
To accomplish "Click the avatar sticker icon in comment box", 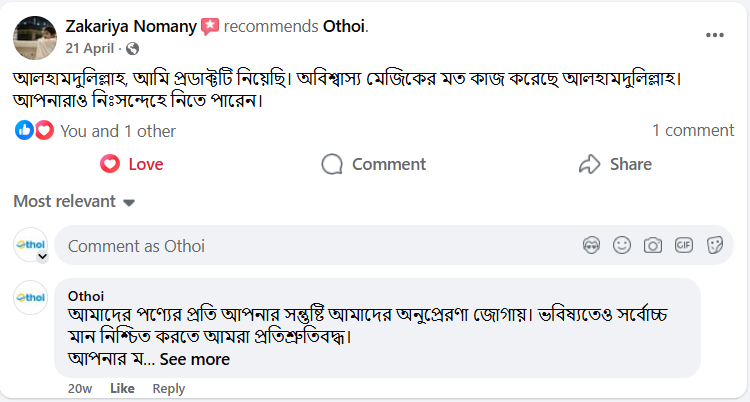I will (x=592, y=245).
